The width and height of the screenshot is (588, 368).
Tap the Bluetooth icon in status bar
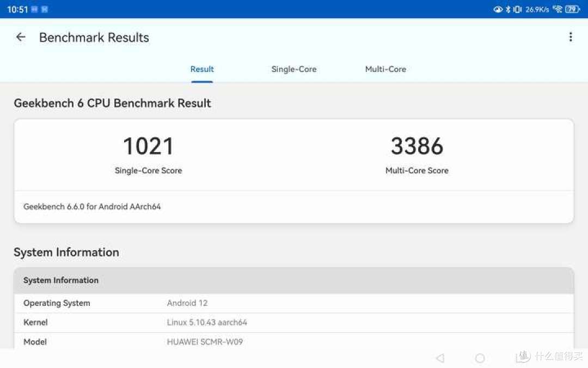[x=508, y=9]
